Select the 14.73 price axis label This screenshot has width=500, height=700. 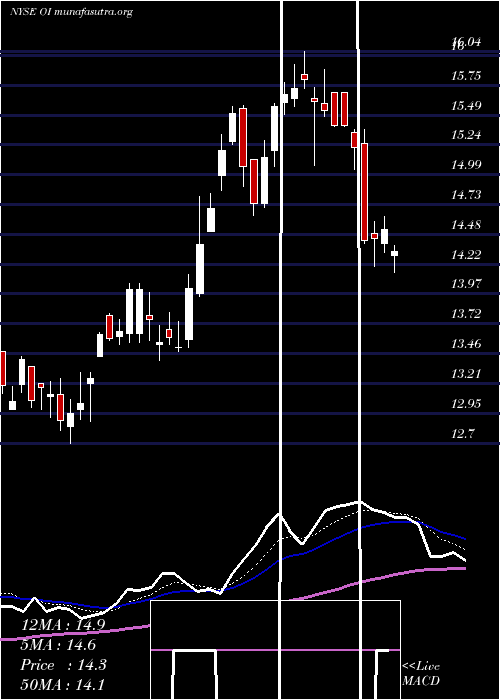click(x=466, y=195)
